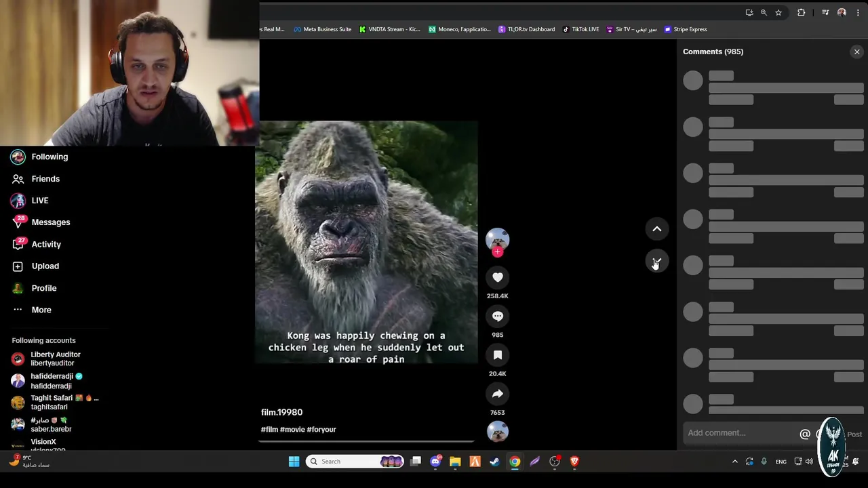Open Chrome extensions puzzle icon
Screen dimensions: 868x488
click(801, 12)
